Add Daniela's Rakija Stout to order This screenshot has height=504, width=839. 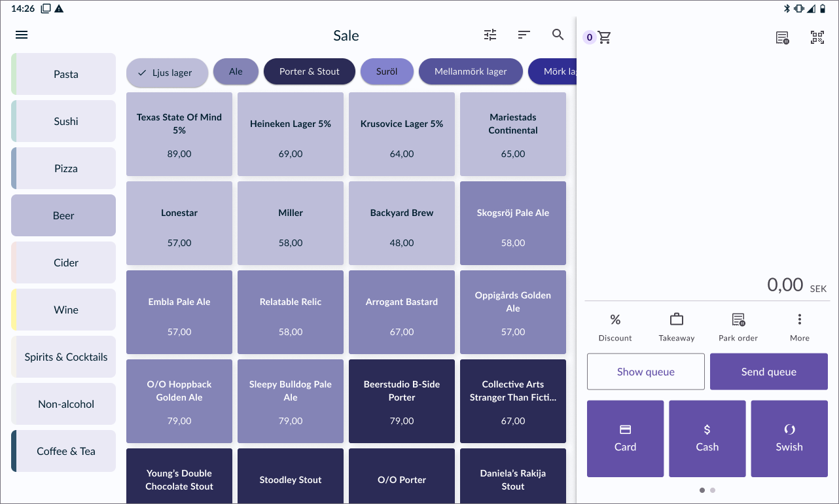513,476
